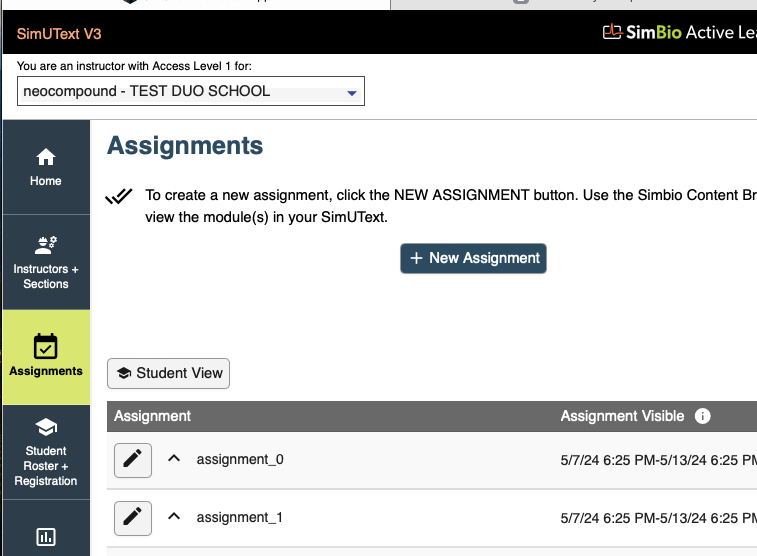Select the assignment_1 name
757x556 pixels.
pyautogui.click(x=239, y=517)
